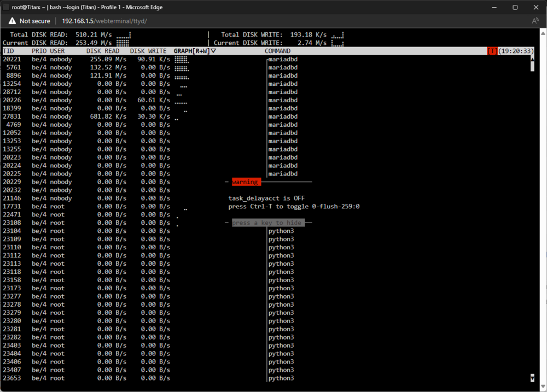This screenshot has width=547, height=392.
Task: Click TID 5761 row
Action: (x=150, y=67)
